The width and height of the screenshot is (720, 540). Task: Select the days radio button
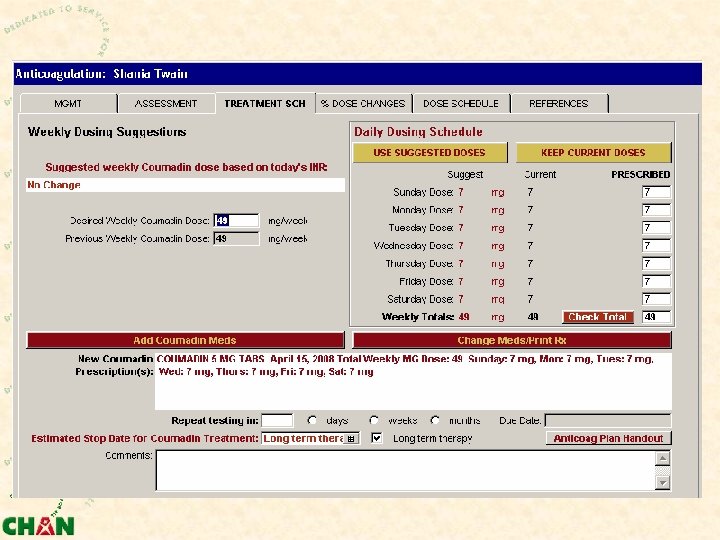pyautogui.click(x=312, y=420)
